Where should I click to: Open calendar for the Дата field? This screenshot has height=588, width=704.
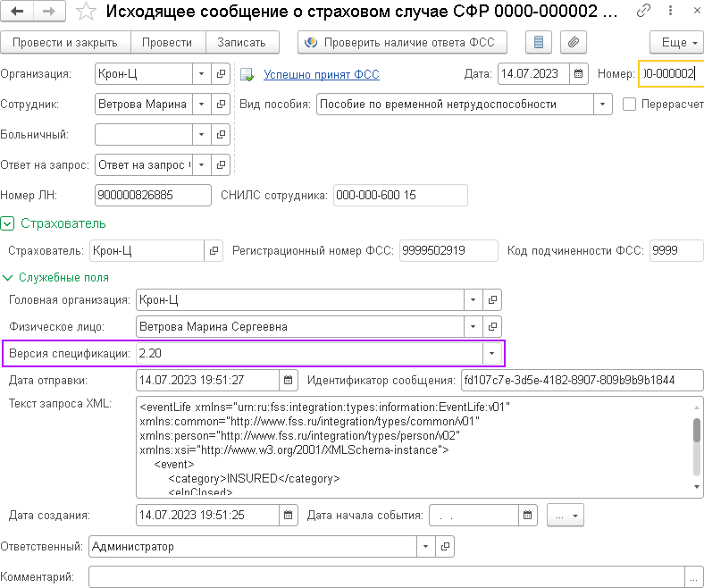(579, 73)
